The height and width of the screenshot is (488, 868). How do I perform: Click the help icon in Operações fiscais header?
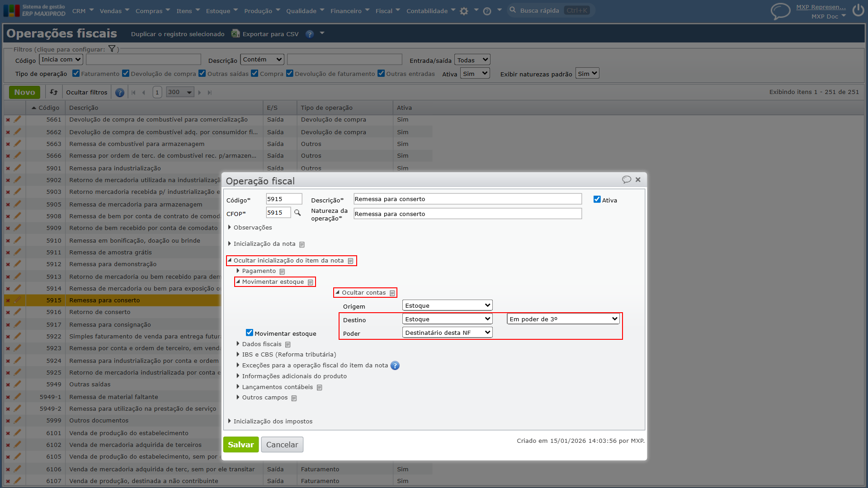pyautogui.click(x=310, y=34)
